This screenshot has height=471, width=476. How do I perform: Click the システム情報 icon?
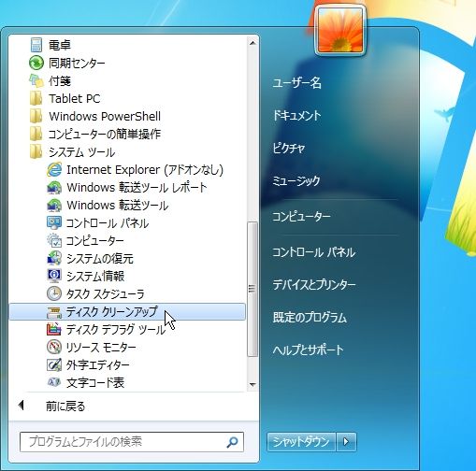[54, 276]
